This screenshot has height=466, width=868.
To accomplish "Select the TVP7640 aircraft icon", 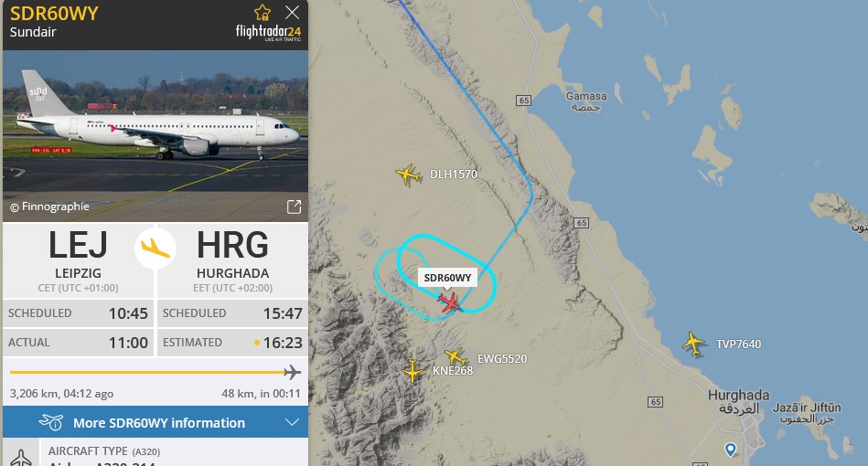I will (693, 344).
